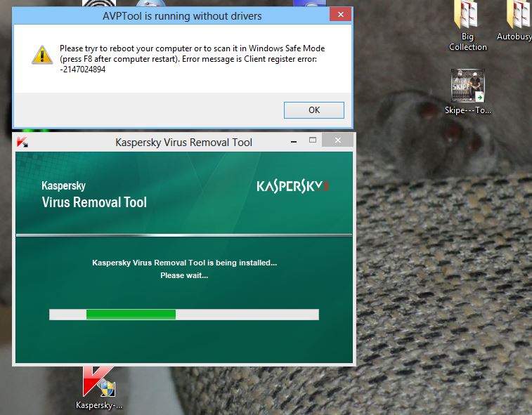
Task: Click the 'Virus Removal Tool' banner heading
Action: 94,202
